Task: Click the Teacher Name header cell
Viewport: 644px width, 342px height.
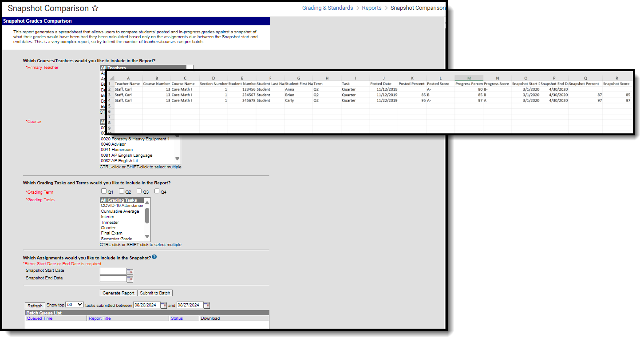Action: 128,84
